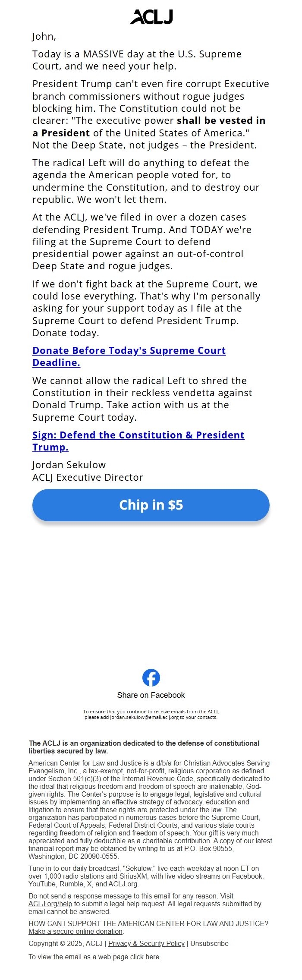Click the jordan.sekulow@email.aclj.org email address

coord(144,717)
